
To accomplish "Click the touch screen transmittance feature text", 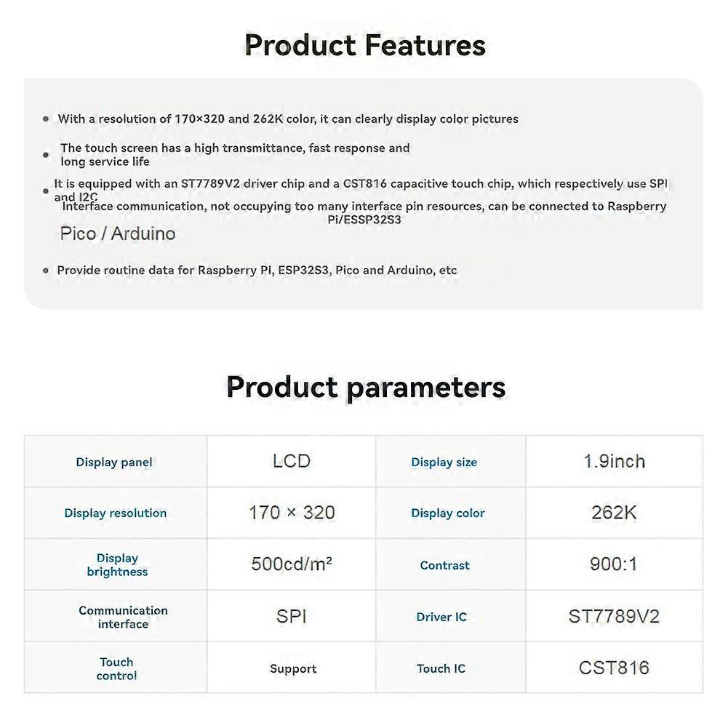I will 235,154.
